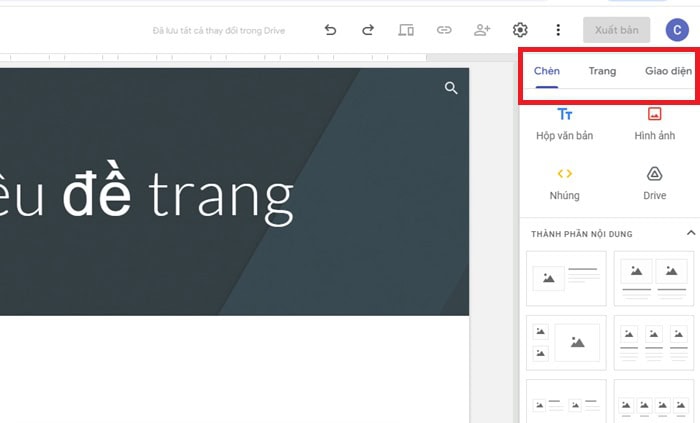Click the Undo arrow icon
Viewport: 700px width, 423px height.
click(331, 30)
